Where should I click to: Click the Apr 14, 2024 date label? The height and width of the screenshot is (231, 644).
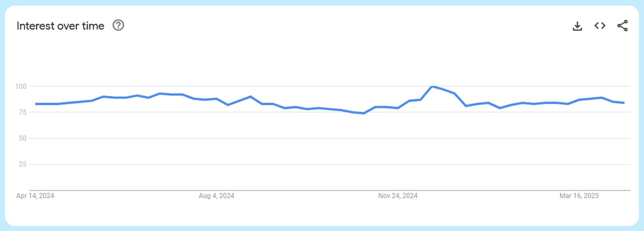[36, 196]
